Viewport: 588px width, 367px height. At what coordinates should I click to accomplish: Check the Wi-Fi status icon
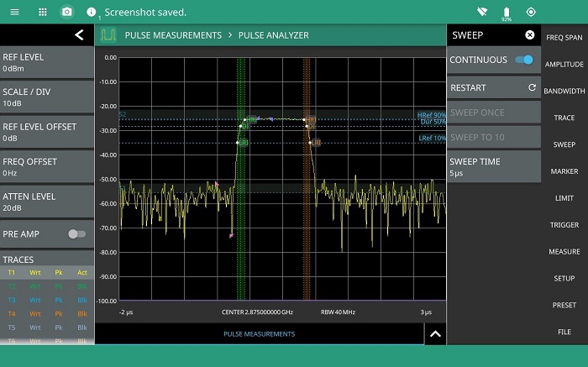pyautogui.click(x=482, y=12)
